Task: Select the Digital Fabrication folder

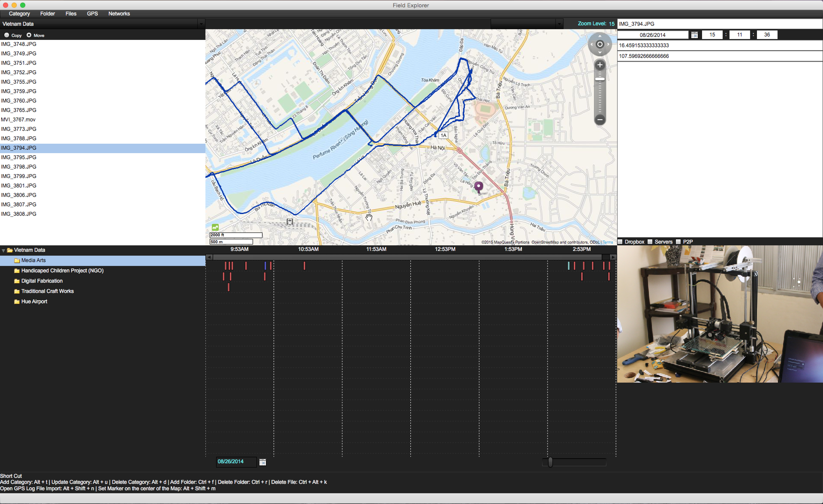Action: [x=42, y=281]
